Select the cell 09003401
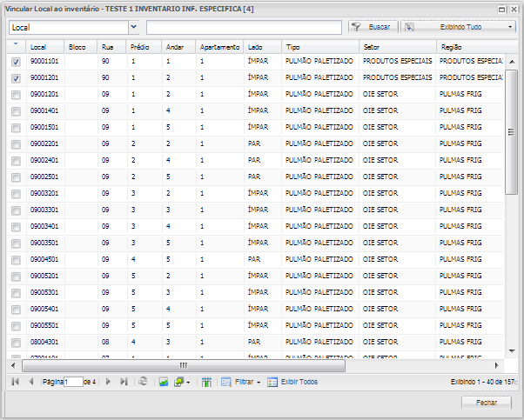This screenshot has height=420, width=524. (x=44, y=226)
